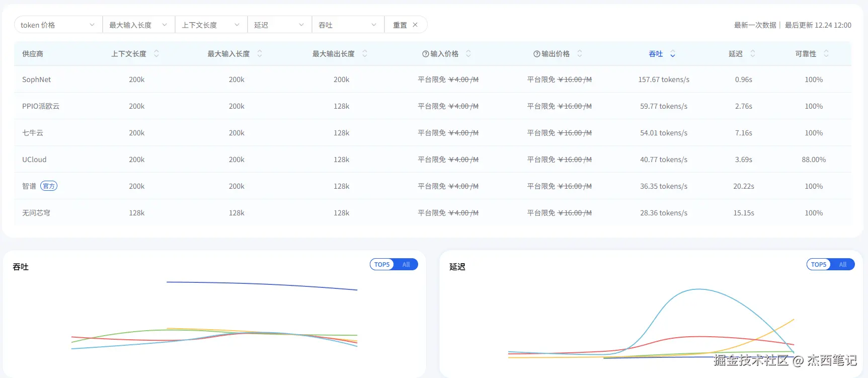Open the token 价格 dropdown

pos(58,25)
